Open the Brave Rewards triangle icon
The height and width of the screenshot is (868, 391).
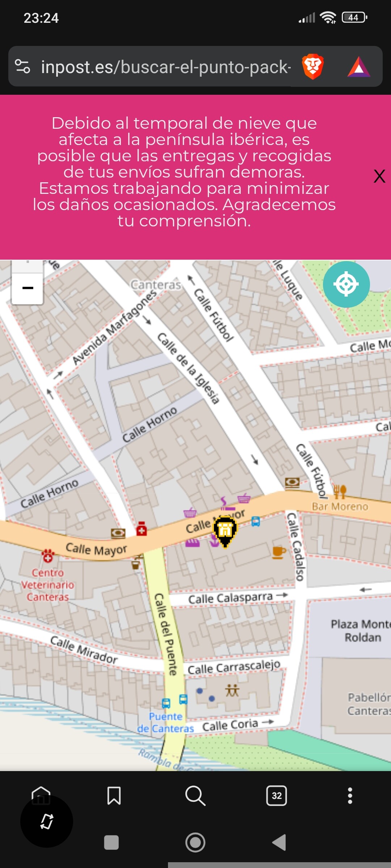coord(358,67)
